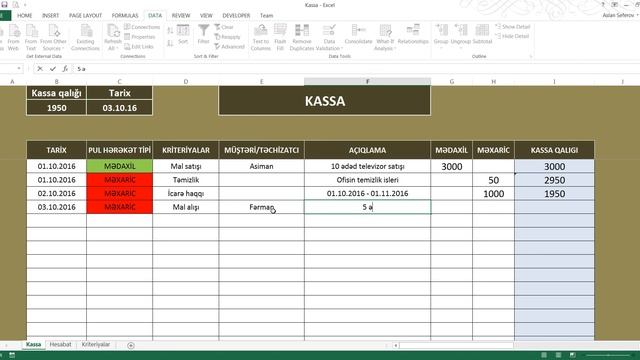Viewport: 640px width, 360px height.
Task: Select the KASSA QALIGI cell 2950
Action: click(x=554, y=180)
